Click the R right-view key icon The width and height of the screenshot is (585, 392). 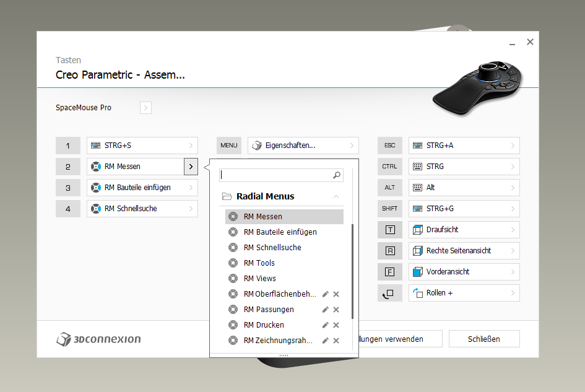(x=390, y=251)
